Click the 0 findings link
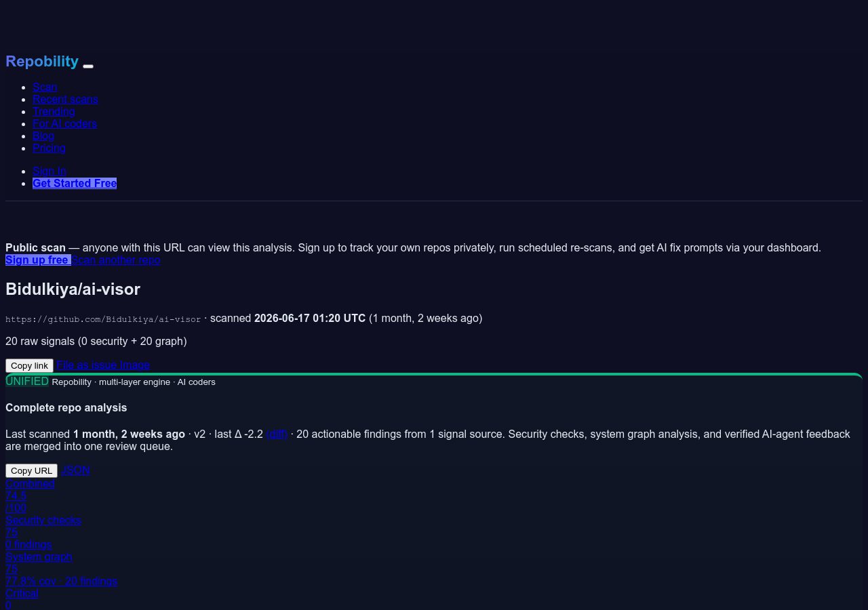Screen dimensions: 868x610 pos(28,544)
